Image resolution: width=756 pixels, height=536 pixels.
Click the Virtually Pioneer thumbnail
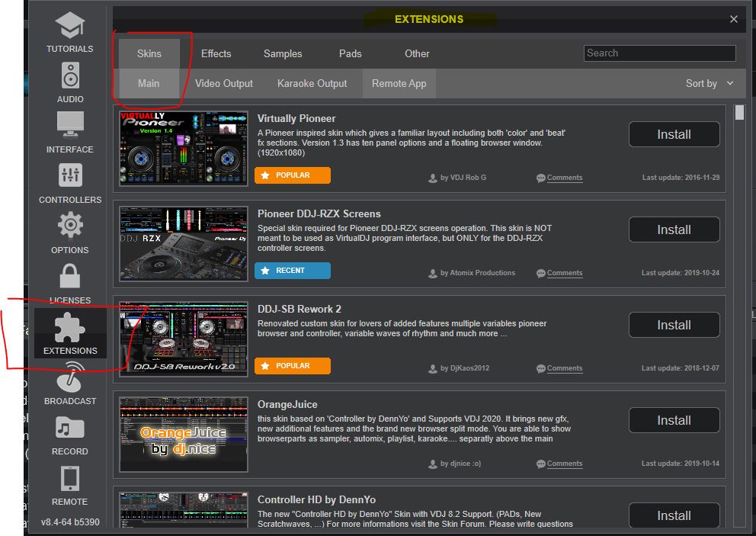[184, 149]
